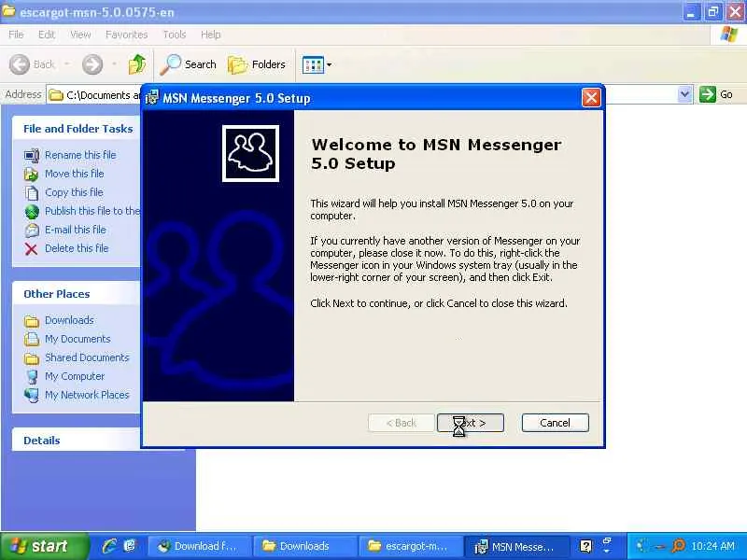Click the setup dialog title bar icon
The image size is (747, 560).
(x=151, y=98)
